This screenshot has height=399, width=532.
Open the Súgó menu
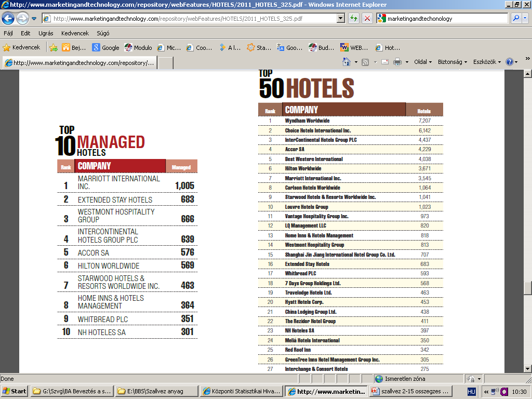(103, 33)
